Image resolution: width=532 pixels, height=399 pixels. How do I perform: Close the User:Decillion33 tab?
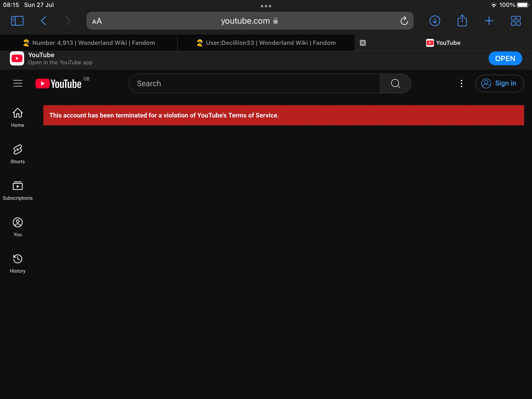pyautogui.click(x=363, y=43)
